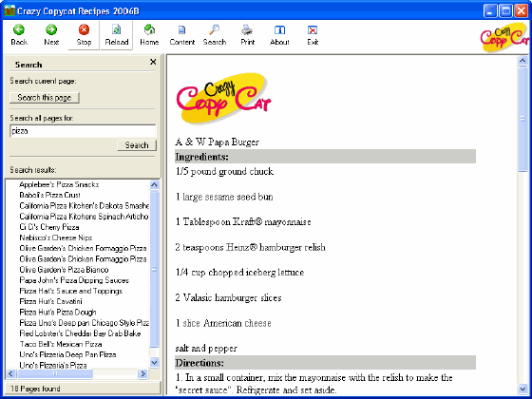Click the Exit toolbar icon
This screenshot has height=399, width=532.
pyautogui.click(x=313, y=35)
